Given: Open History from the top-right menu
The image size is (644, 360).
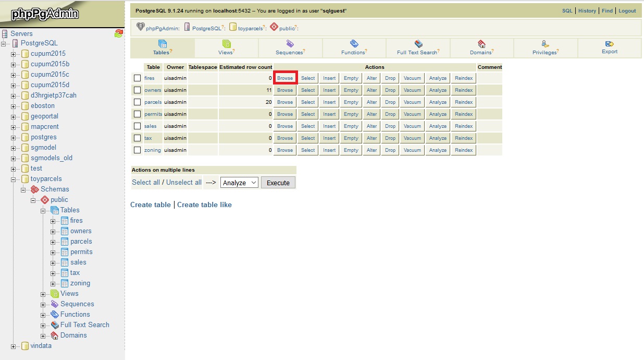Looking at the screenshot, I should pyautogui.click(x=587, y=10).
